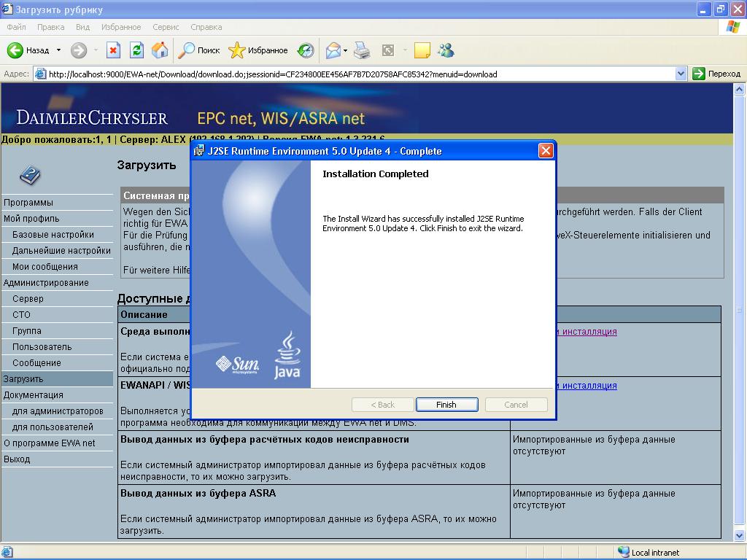747x560 pixels.
Task: Click the installer icon in dialog title
Action: click(199, 151)
